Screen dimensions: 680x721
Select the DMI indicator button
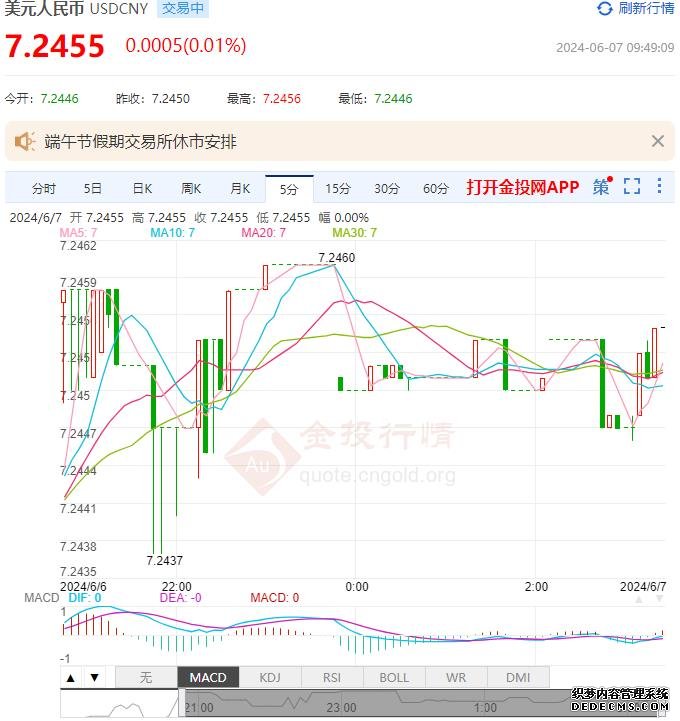518,677
